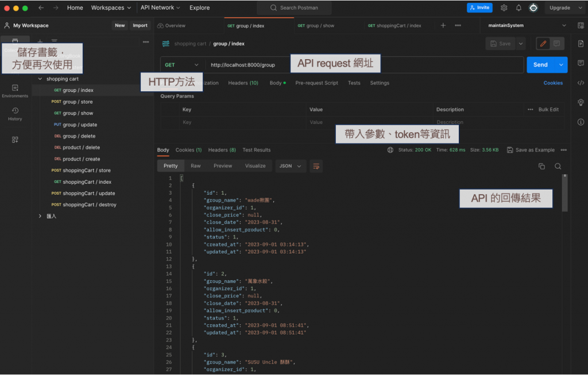Open Workspaces menu dropdown
The image size is (588, 375).
(x=111, y=7)
